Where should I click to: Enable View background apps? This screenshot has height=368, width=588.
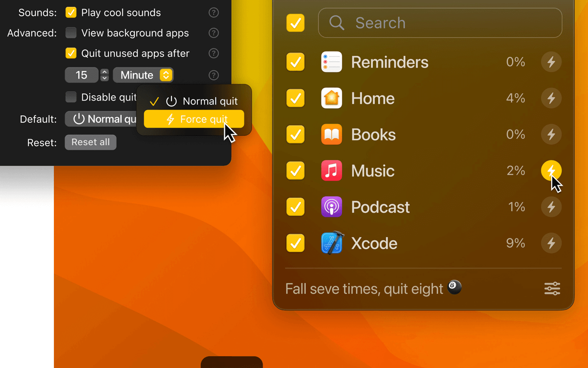tap(71, 33)
